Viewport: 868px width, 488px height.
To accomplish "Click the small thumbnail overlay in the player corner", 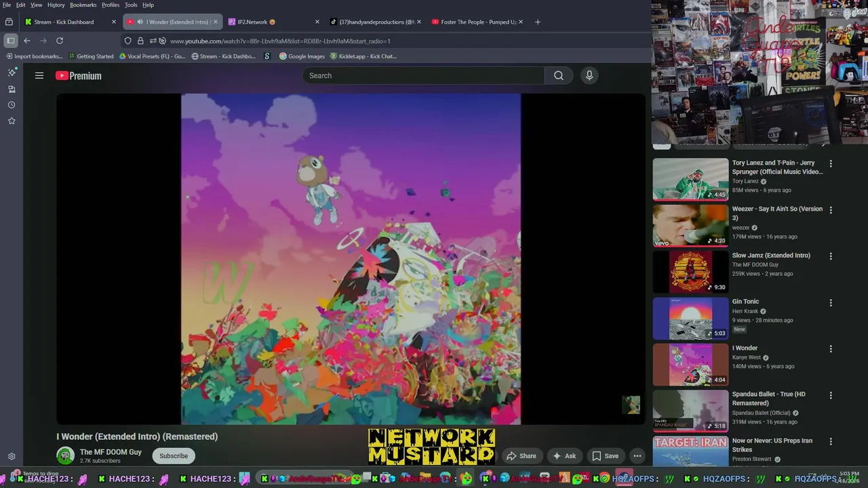I will click(631, 405).
